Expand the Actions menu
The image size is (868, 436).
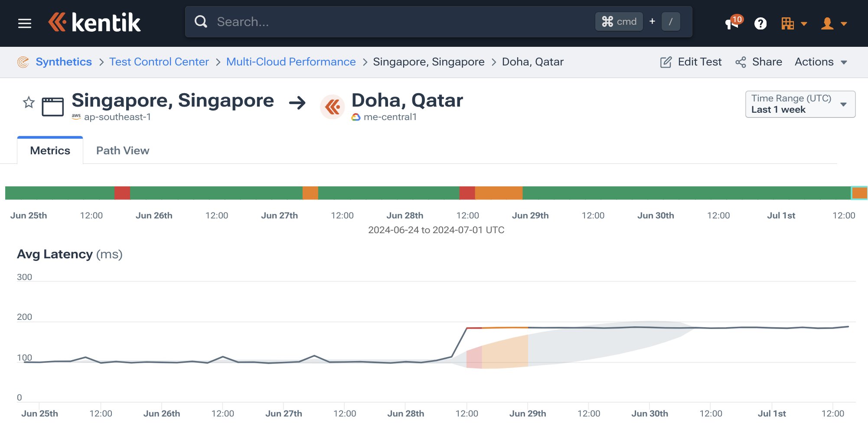[820, 62]
